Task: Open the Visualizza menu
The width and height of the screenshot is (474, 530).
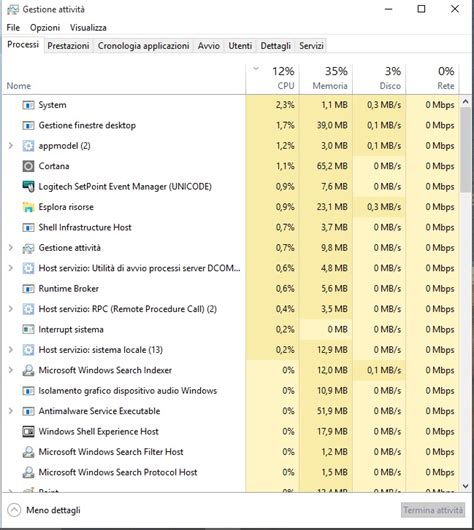Action: pos(88,28)
